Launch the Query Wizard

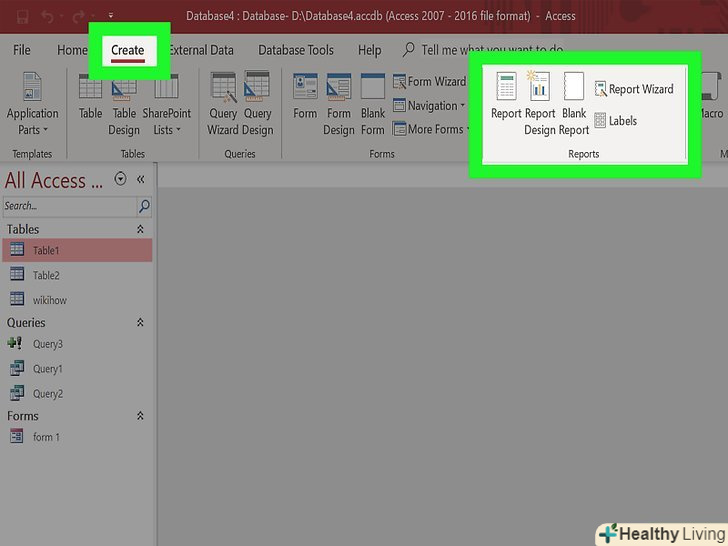point(223,104)
